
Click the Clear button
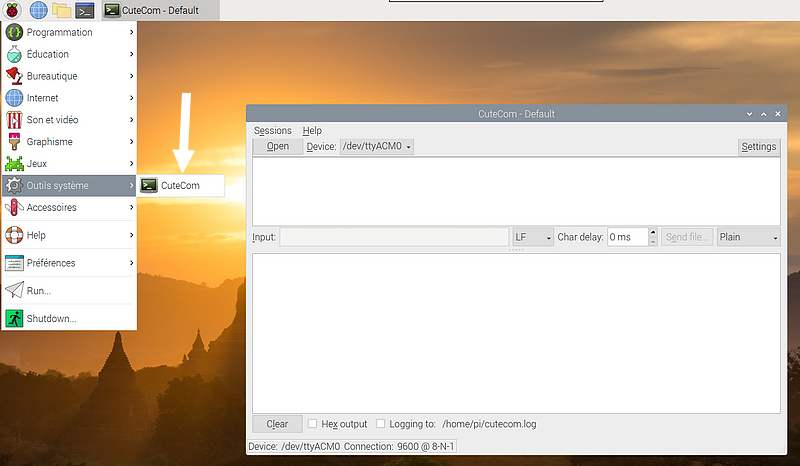(277, 424)
